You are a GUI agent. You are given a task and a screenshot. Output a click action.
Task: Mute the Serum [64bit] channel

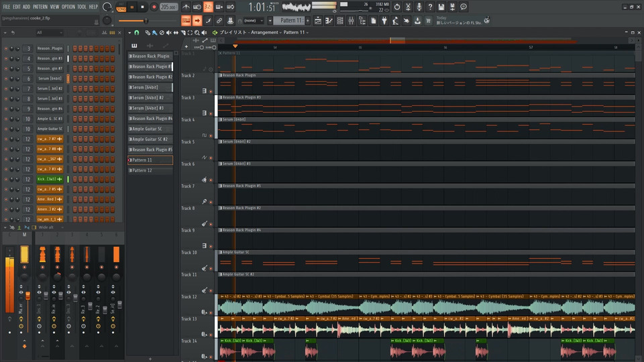[6, 78]
